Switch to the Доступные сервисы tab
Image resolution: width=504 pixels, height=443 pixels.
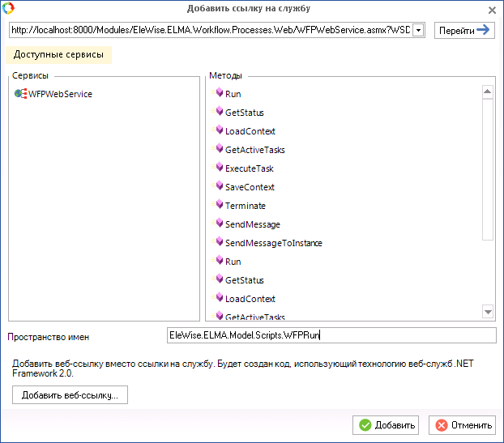point(58,55)
